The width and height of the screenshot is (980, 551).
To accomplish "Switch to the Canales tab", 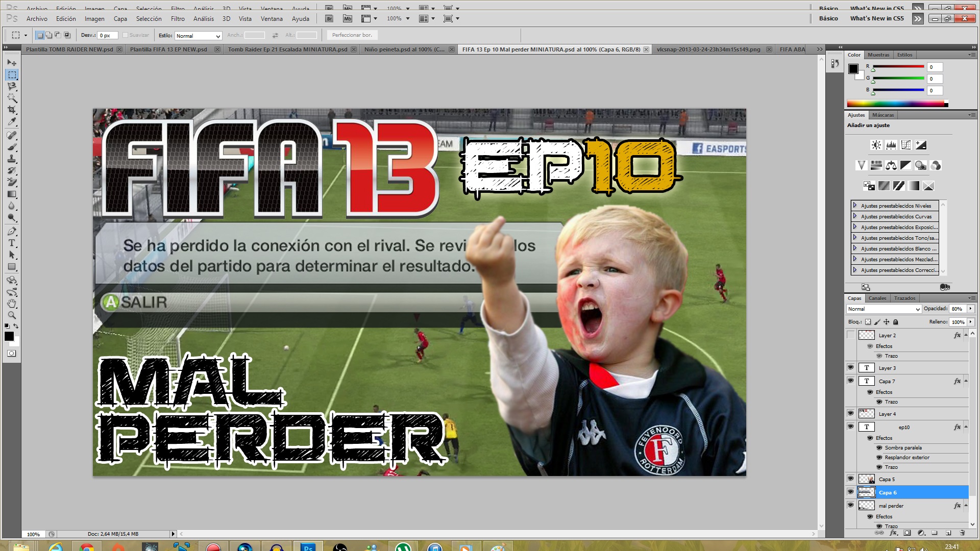I will click(877, 298).
